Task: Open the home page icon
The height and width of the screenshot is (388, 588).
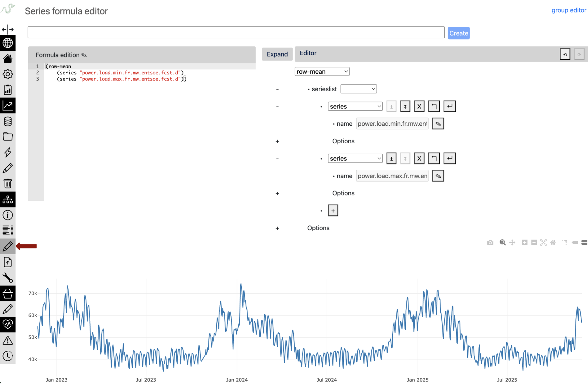Action: (x=8, y=59)
